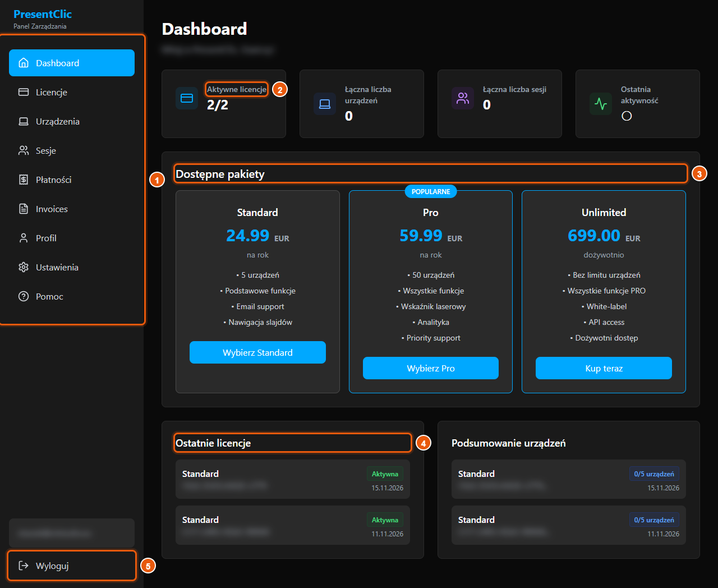Viewport: 718px width, 588px height.
Task: Open the Płatności page
Action: (x=72, y=180)
